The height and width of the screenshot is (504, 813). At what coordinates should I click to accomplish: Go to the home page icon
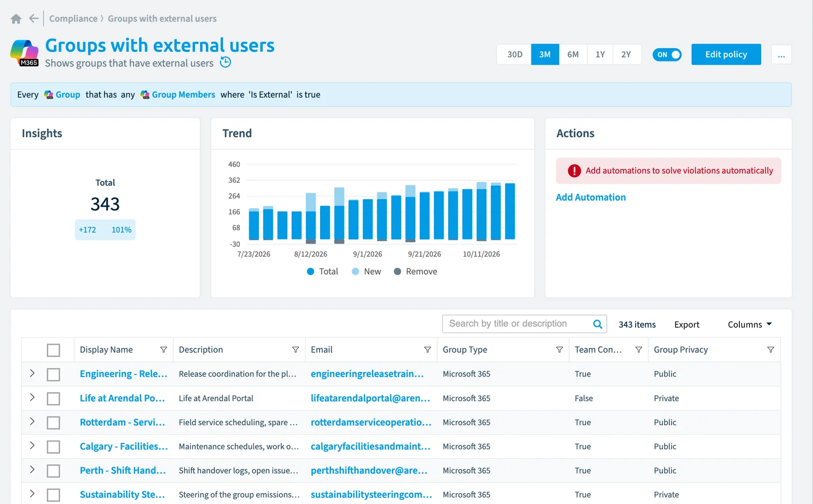tap(16, 19)
